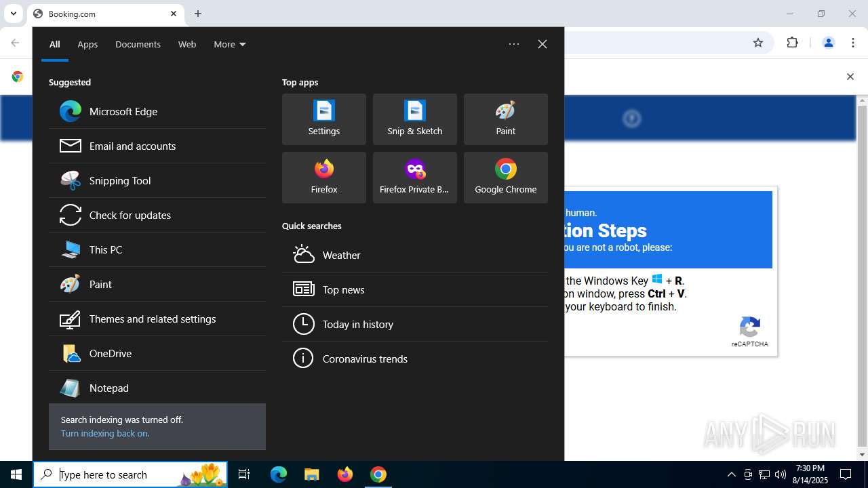Open Microsoft Edge from the taskbar

coord(279,474)
